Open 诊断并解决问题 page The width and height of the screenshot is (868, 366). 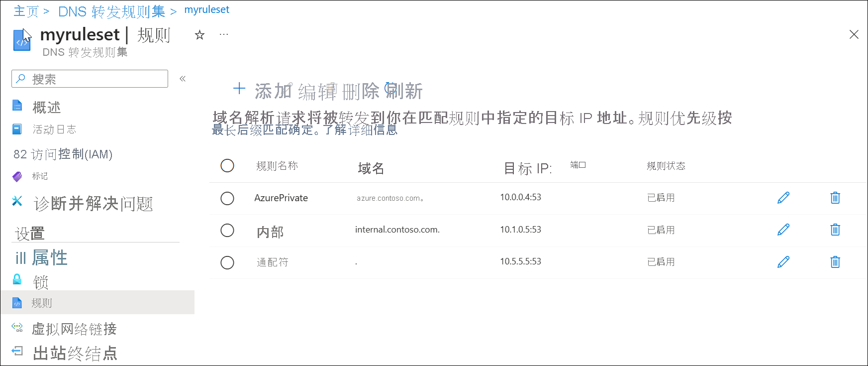coord(93,203)
